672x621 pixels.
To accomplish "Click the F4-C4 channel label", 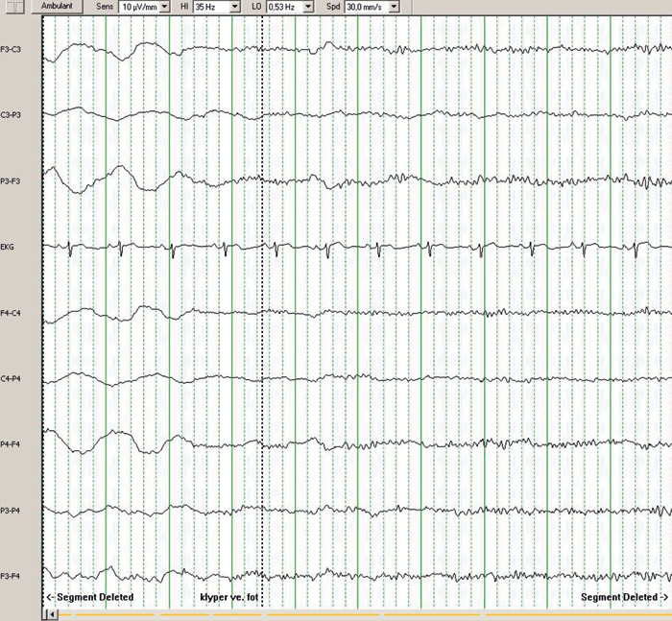I will pyautogui.click(x=12, y=313).
